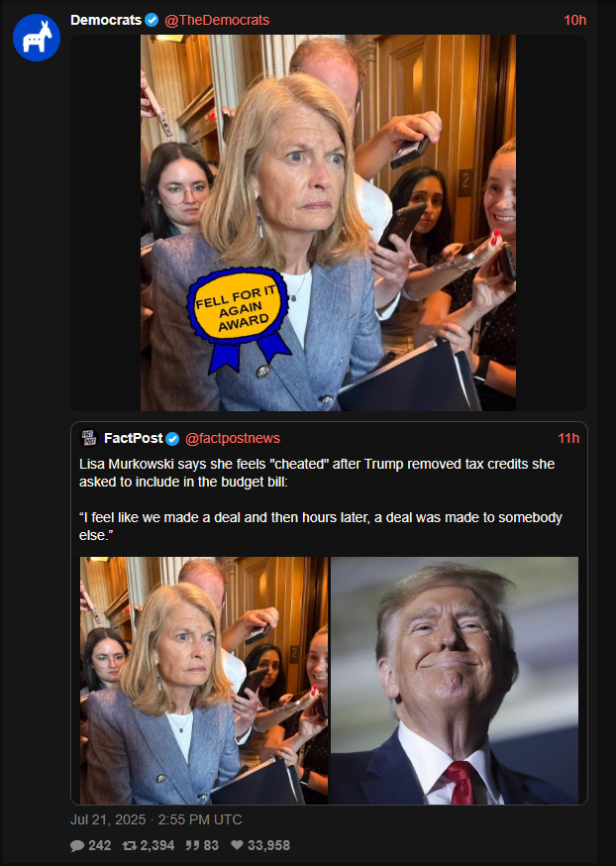Open the quoted photo of woman with reporters

pyautogui.click(x=204, y=681)
